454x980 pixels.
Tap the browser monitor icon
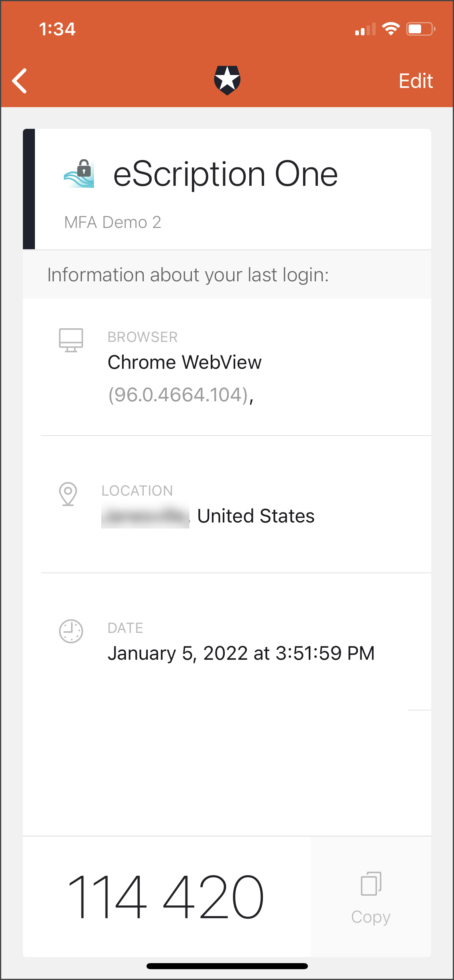71,340
